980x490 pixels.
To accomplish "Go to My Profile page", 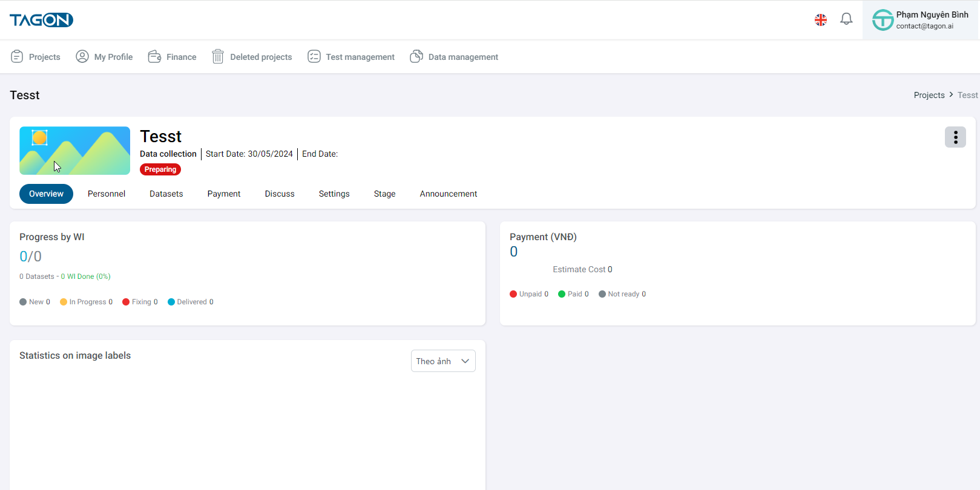I will (x=104, y=57).
